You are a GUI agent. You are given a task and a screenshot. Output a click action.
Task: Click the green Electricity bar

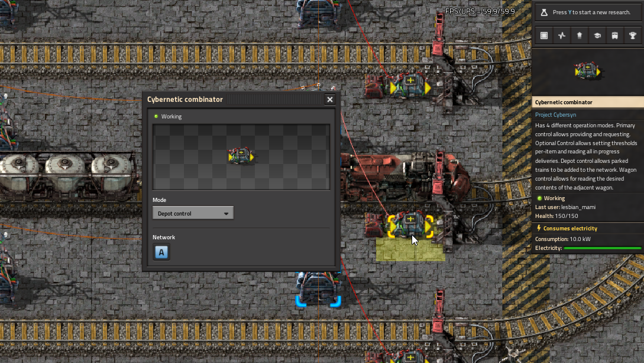602,248
